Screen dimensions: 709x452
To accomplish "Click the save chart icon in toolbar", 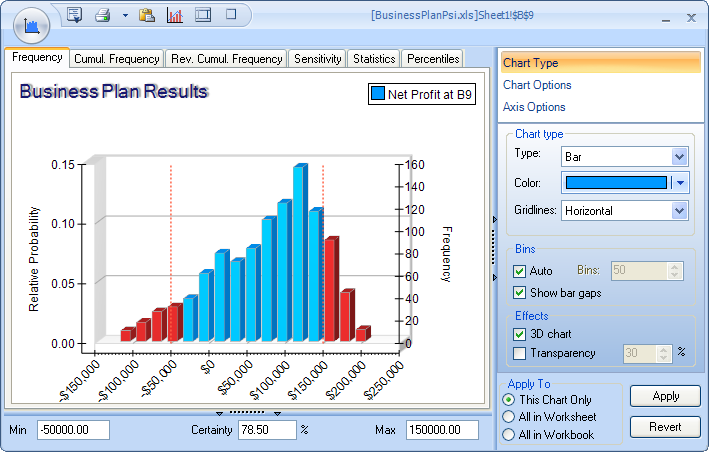I will tap(74, 15).
